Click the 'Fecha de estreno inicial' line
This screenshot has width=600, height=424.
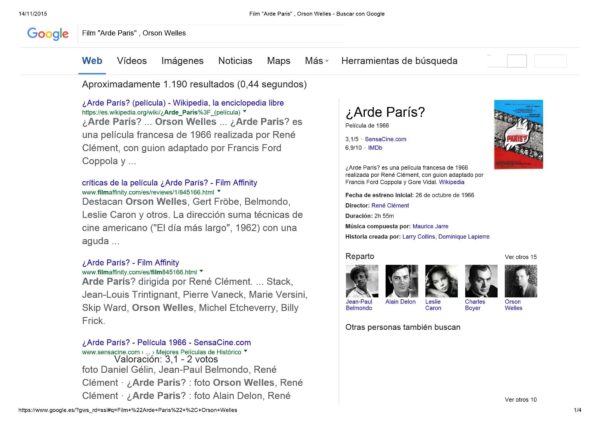(x=410, y=195)
